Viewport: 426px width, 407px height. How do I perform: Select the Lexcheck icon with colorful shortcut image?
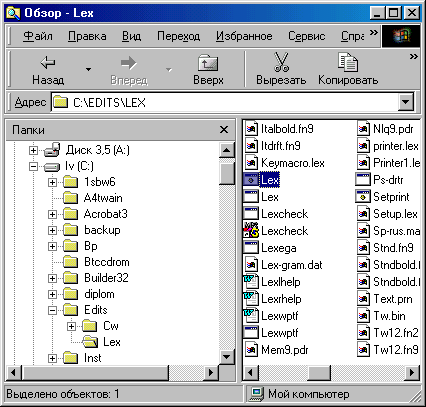coord(251,231)
